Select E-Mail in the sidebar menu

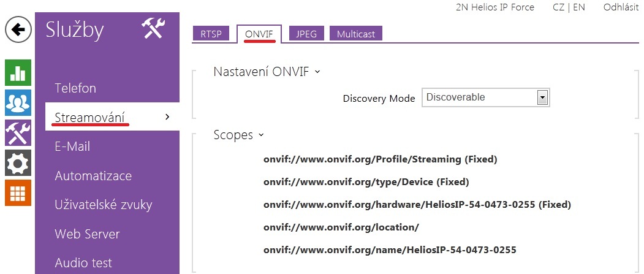[72, 147]
